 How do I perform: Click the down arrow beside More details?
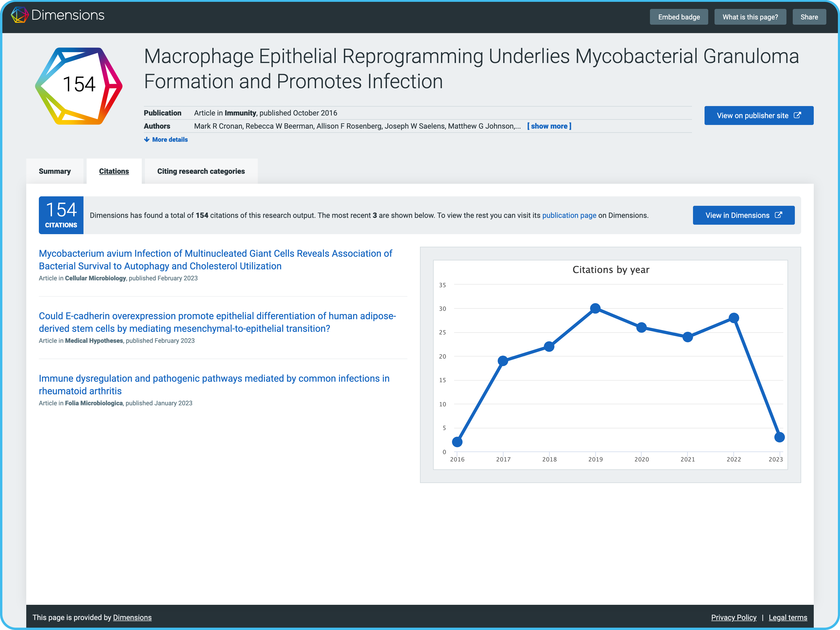tap(146, 139)
